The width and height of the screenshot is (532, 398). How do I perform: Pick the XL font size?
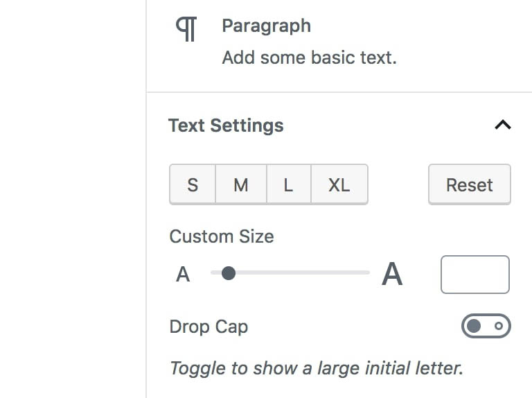(339, 184)
